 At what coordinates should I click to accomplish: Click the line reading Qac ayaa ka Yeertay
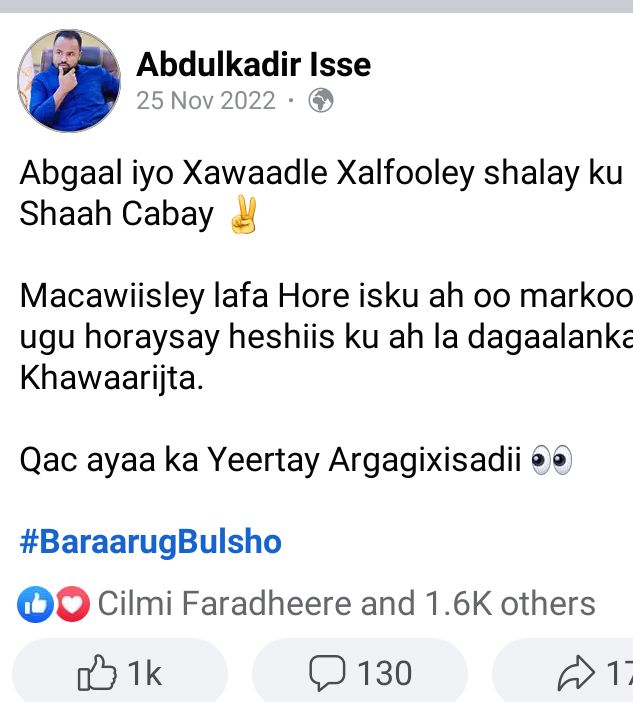click(x=296, y=460)
